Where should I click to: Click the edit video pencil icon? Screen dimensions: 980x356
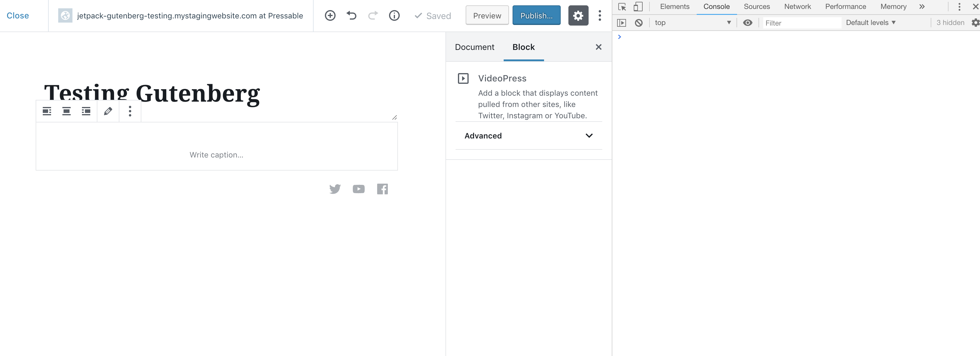(108, 111)
